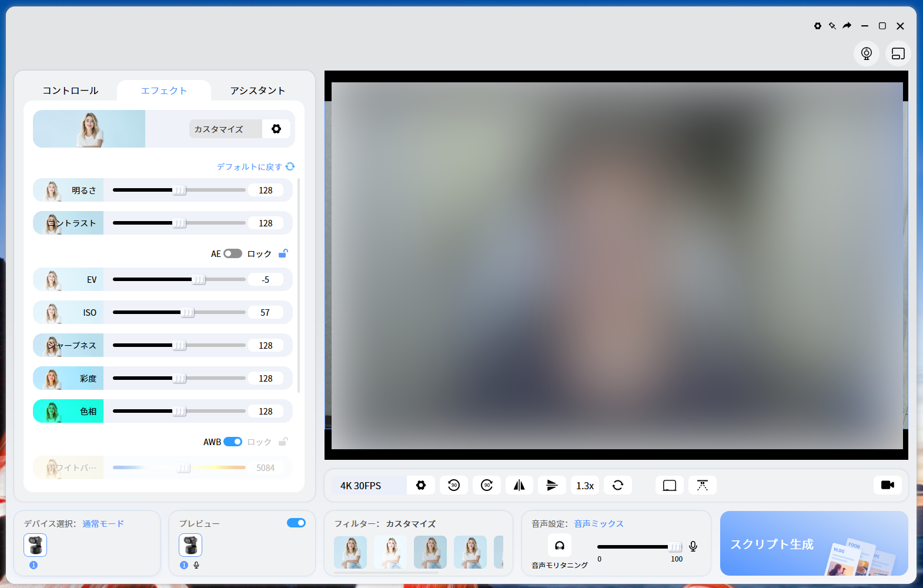
Task: Select the second filter thumbnail
Action: coord(390,552)
